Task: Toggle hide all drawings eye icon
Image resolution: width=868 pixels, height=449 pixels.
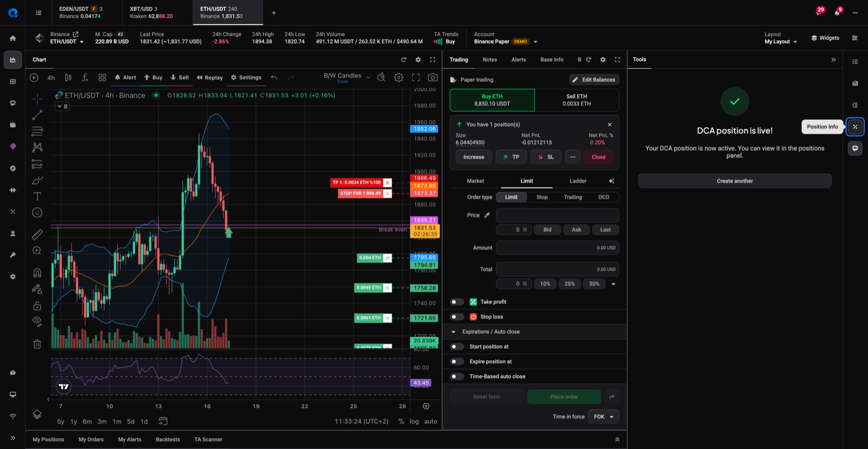Action: [x=37, y=321]
